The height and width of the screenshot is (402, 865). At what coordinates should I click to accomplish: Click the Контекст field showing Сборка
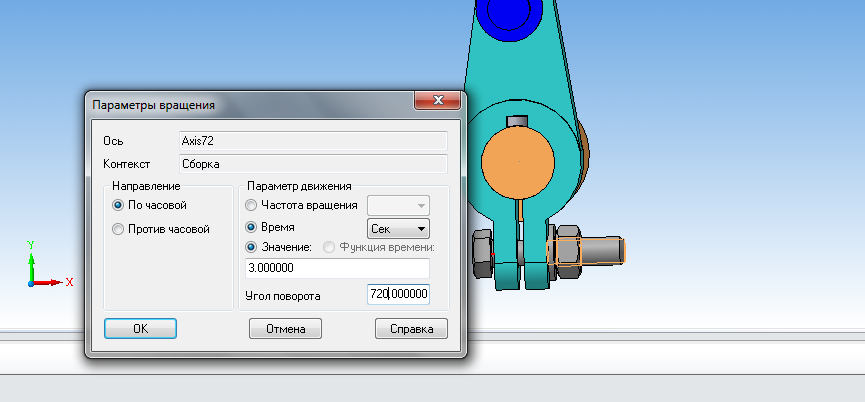point(312,163)
